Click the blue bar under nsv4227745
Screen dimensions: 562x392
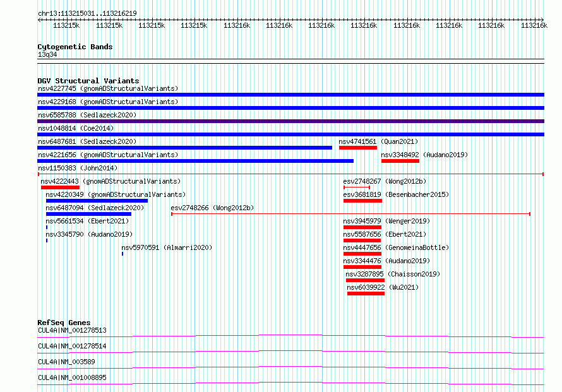click(x=290, y=95)
